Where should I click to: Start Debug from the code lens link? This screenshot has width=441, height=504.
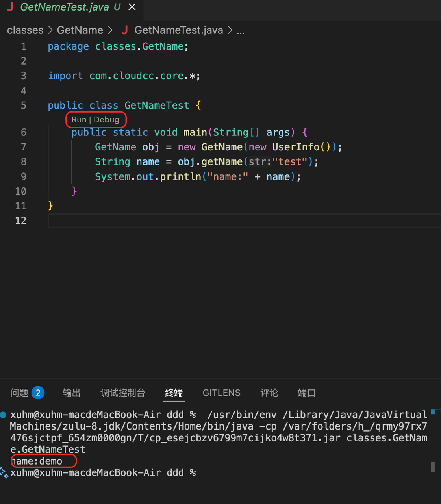coord(106,120)
